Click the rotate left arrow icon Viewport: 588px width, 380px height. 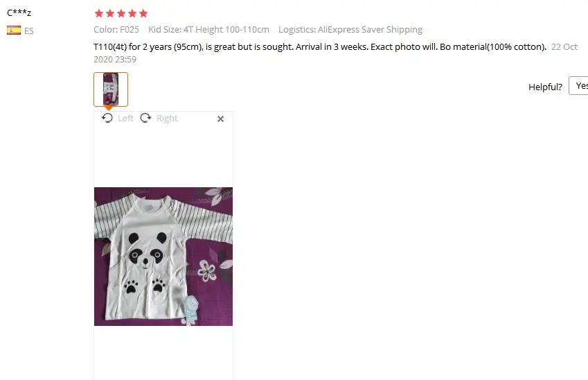[107, 118]
